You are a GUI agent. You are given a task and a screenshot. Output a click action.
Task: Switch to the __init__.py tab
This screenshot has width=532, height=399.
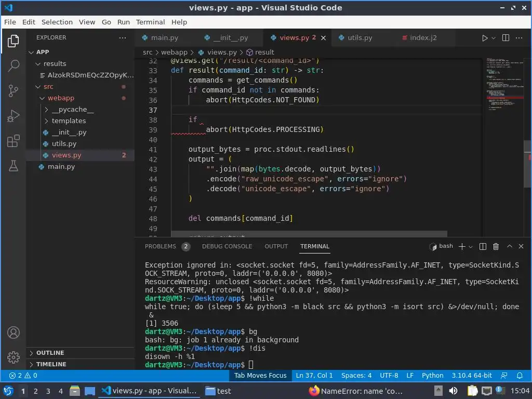click(227, 37)
